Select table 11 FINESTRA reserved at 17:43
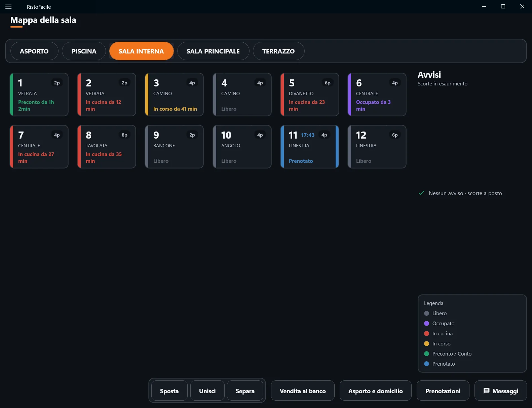 coord(310,147)
